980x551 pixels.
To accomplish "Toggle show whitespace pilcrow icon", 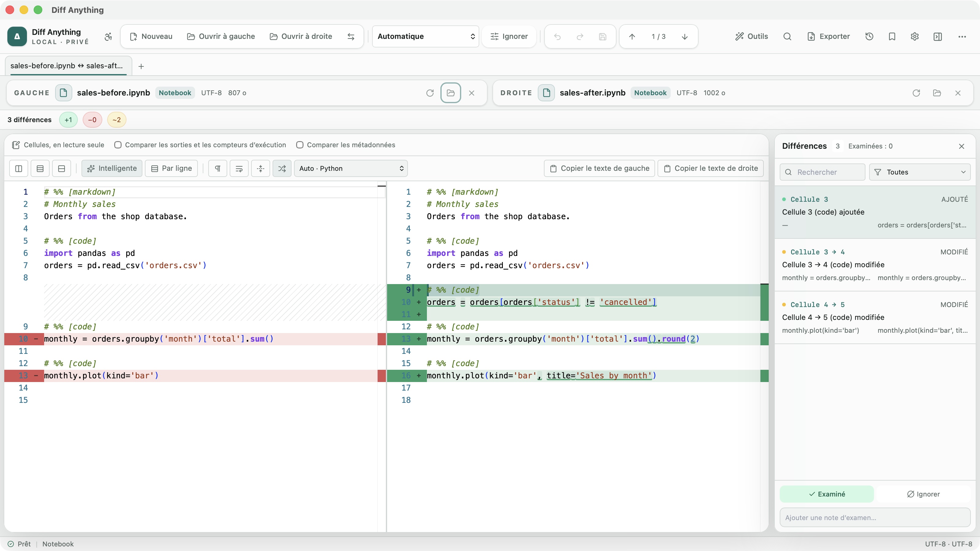I will (x=218, y=168).
